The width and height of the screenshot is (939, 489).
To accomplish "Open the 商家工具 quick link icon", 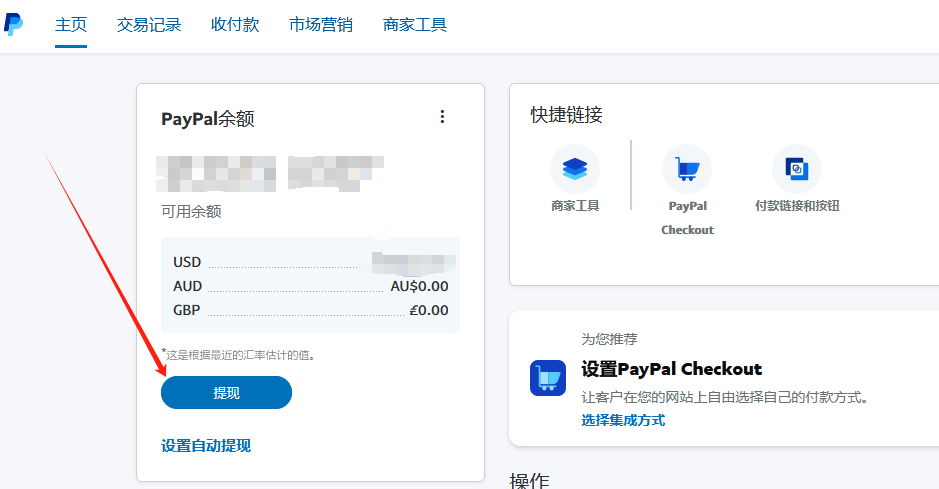I will tap(575, 169).
